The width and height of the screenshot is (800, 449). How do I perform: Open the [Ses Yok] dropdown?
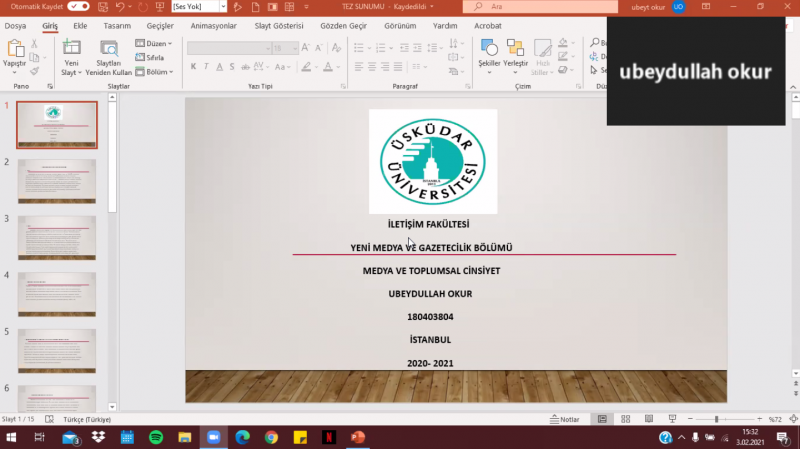click(x=198, y=6)
